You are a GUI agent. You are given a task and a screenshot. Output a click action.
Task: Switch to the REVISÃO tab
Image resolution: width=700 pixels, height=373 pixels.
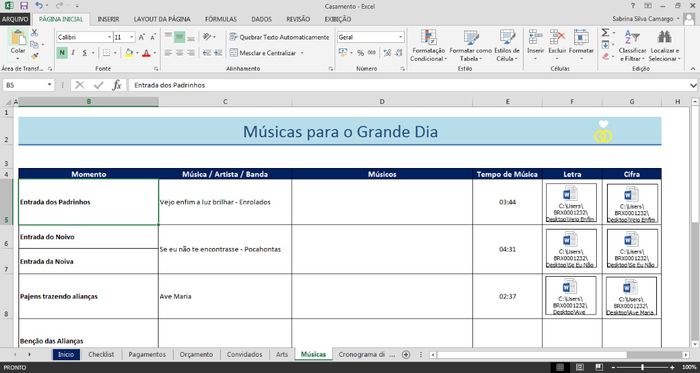[x=298, y=19]
